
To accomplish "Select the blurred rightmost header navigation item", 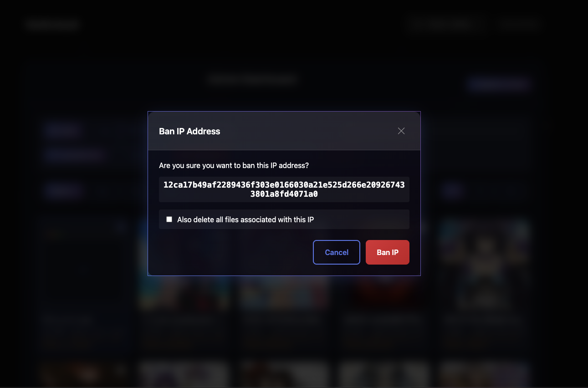I will pyautogui.click(x=520, y=24).
